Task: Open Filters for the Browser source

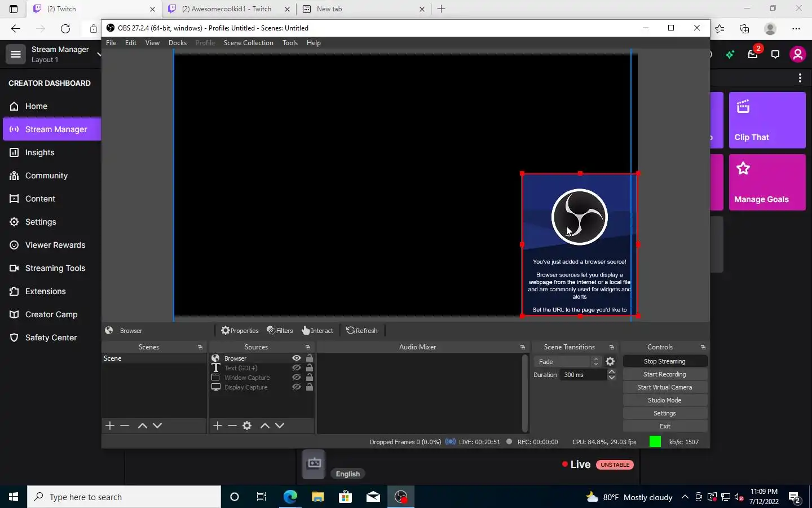Action: 280,331
